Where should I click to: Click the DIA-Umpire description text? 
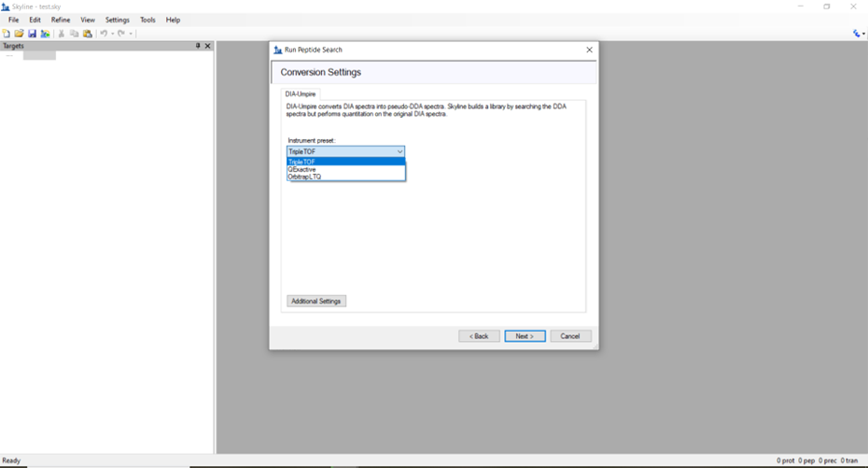click(427, 110)
